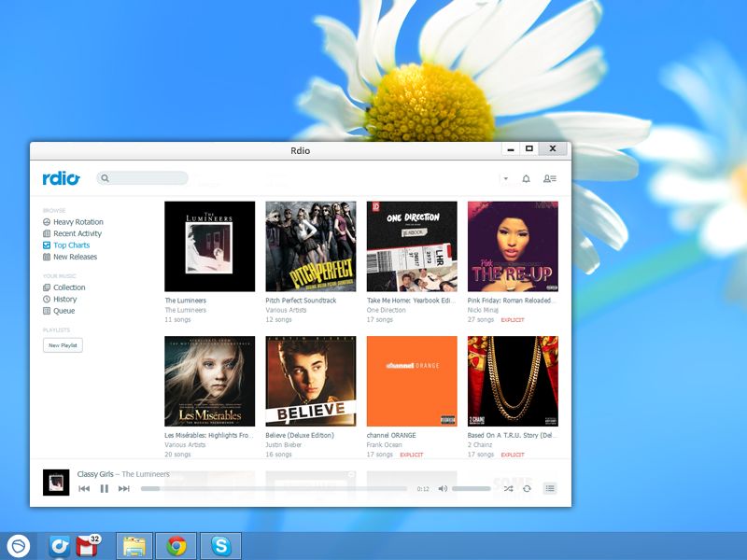Click the 'Pitch Perfect Soundtrack' album title
This screenshot has width=747, height=560.
(301, 301)
